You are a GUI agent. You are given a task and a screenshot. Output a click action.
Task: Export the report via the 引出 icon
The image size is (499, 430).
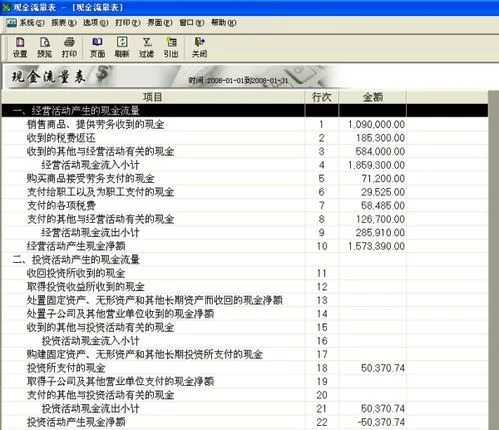tap(171, 47)
